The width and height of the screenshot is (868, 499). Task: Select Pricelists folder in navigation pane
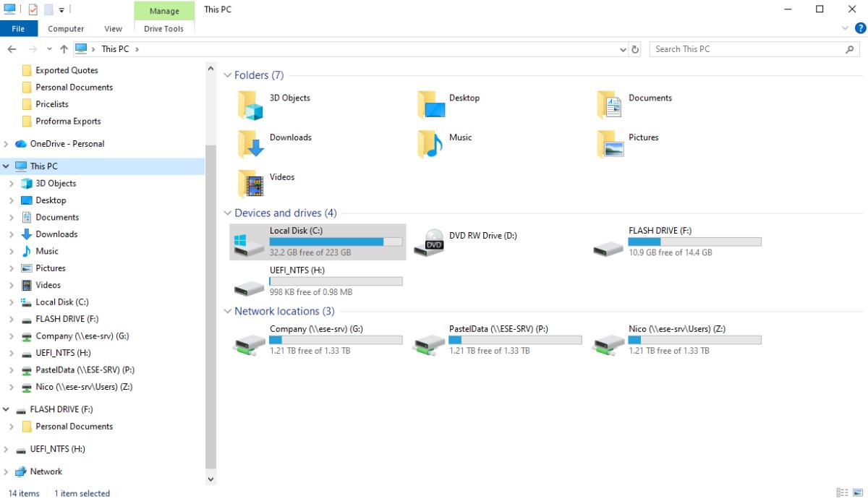tap(52, 104)
